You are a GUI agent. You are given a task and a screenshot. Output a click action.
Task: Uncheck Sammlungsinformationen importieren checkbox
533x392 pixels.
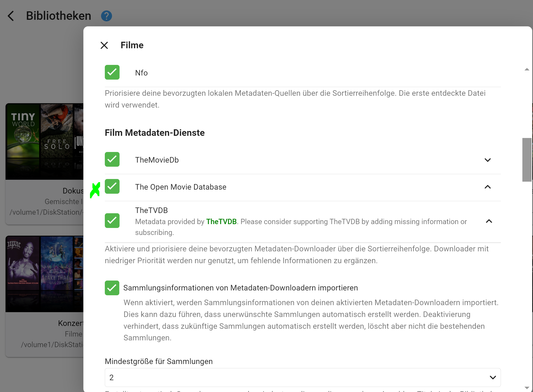coord(112,288)
